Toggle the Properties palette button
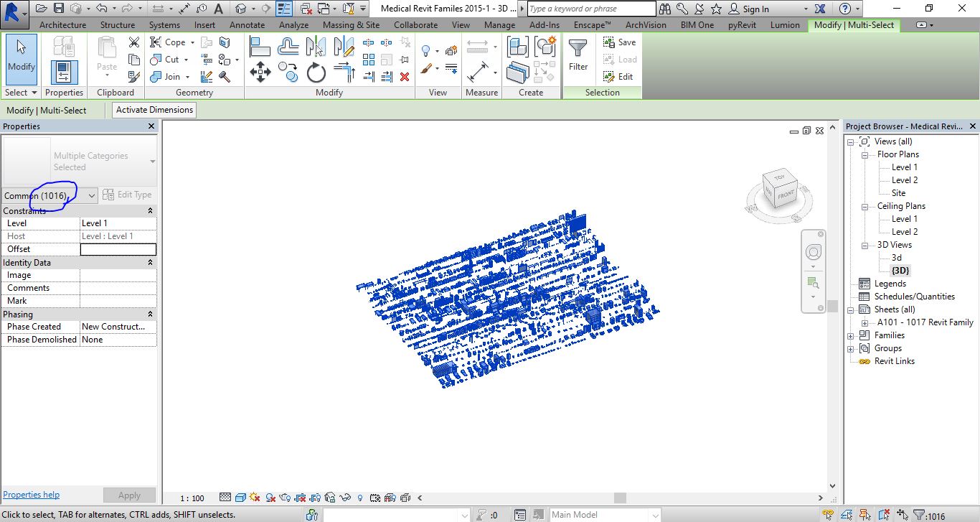Viewport: 980px width, 522px height. (64, 73)
